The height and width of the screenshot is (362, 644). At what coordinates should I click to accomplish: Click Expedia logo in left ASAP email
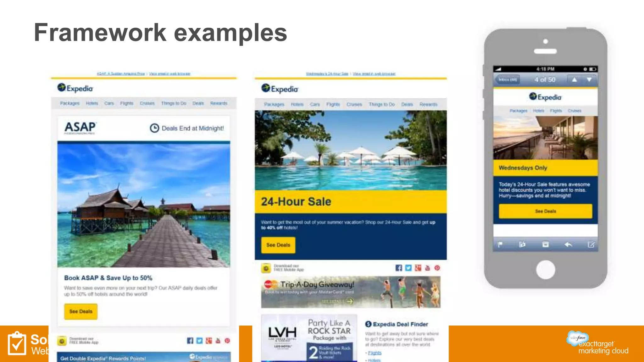pos(75,88)
